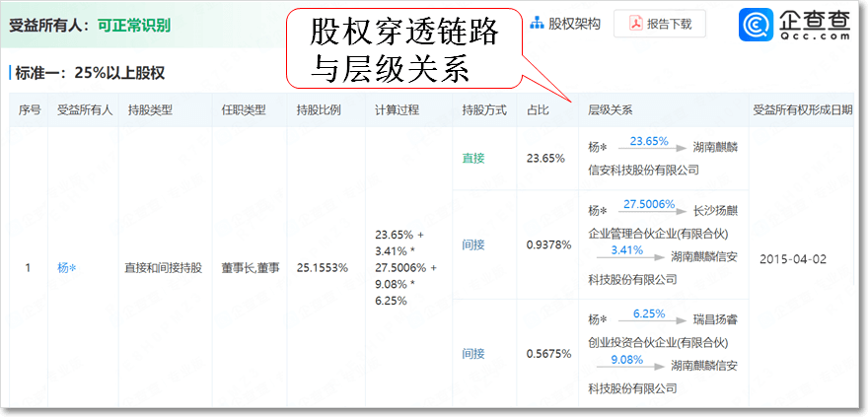Screen dimensions: 868x417
Task: Click the 直接 holding method cell
Action: [x=473, y=159]
